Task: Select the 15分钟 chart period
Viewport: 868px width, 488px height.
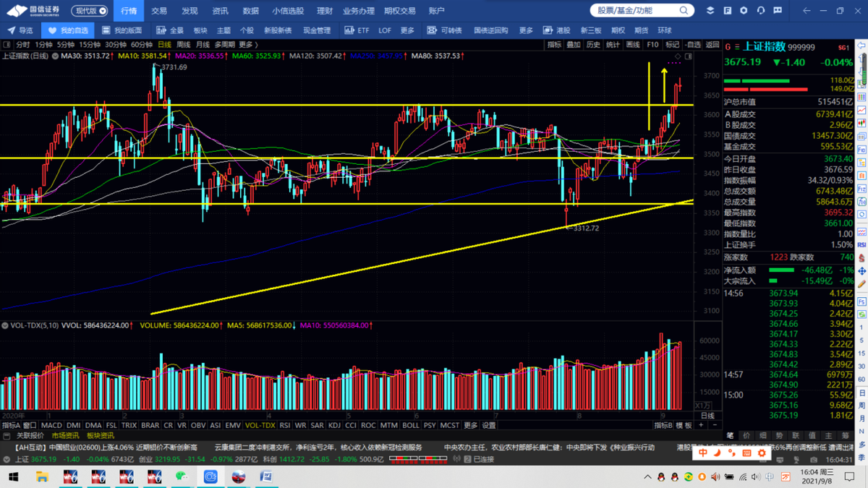Action: [x=90, y=45]
